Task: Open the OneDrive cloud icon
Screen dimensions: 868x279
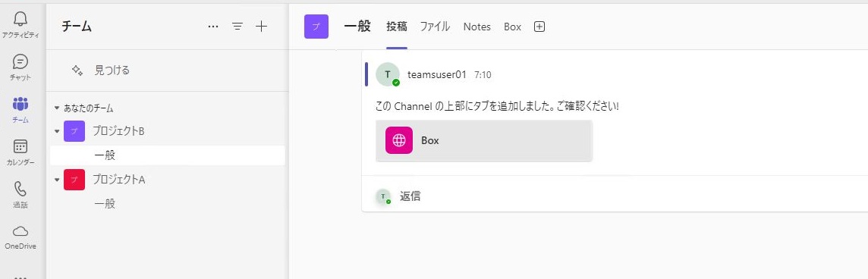Action: (x=20, y=230)
